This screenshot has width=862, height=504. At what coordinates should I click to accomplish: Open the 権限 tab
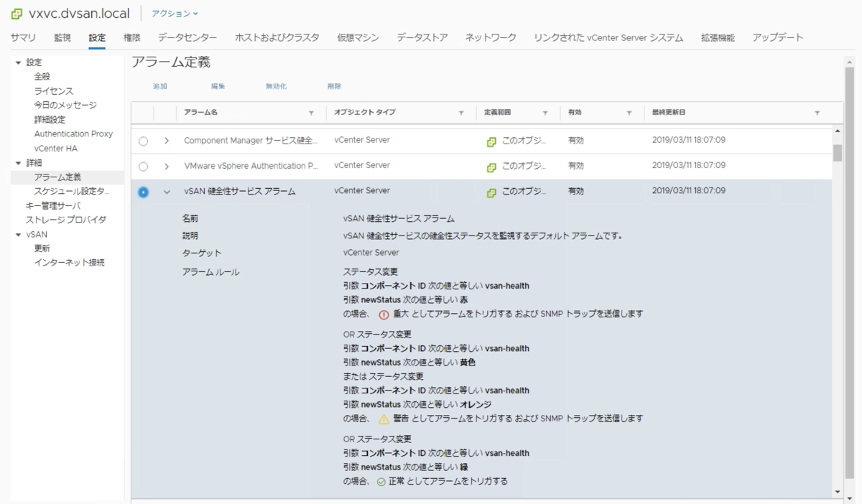click(131, 37)
